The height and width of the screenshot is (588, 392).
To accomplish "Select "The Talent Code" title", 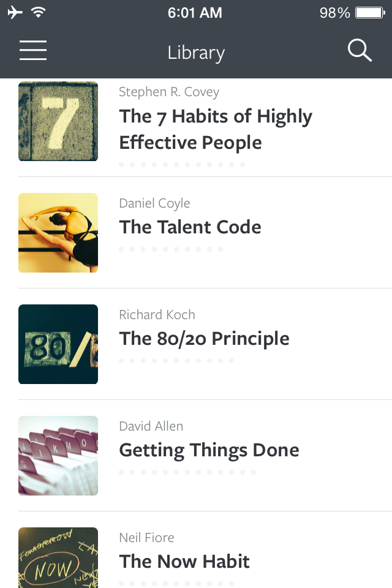I will [190, 227].
